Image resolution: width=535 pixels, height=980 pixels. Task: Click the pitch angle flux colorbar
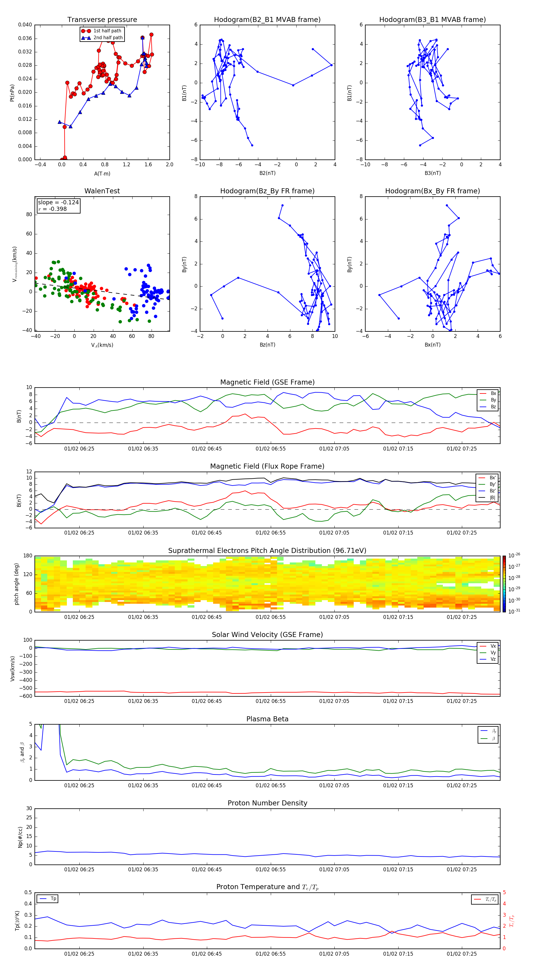[504, 584]
